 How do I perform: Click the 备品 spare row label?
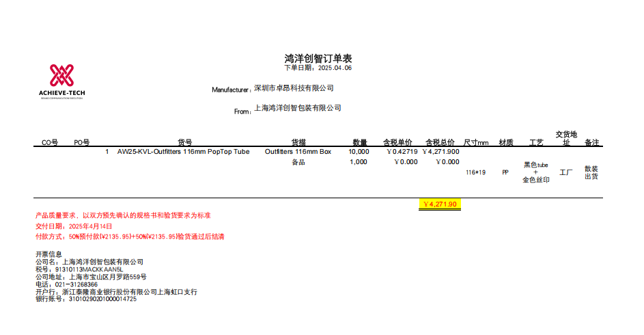298,162
